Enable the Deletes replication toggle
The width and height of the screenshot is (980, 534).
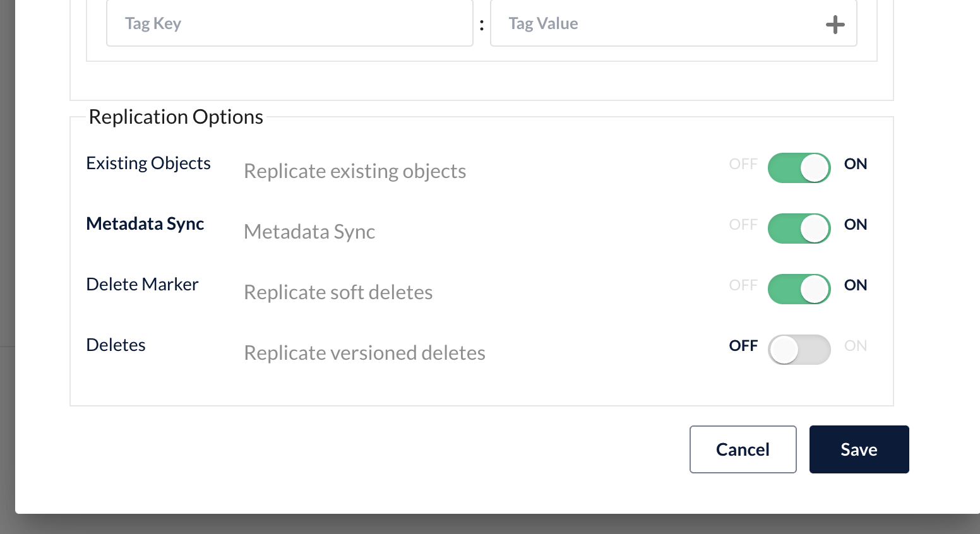pos(799,350)
